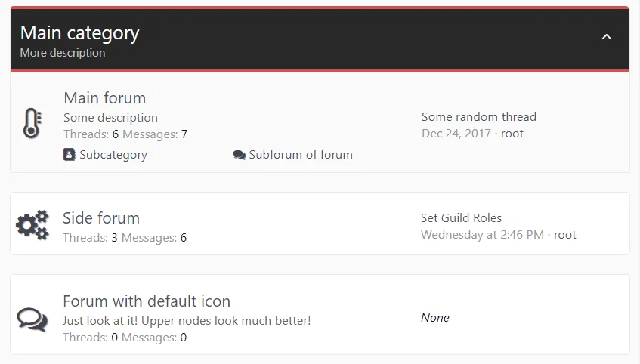Click the gears icon beside Side forum
This screenshot has width=640, height=364.
click(32, 226)
